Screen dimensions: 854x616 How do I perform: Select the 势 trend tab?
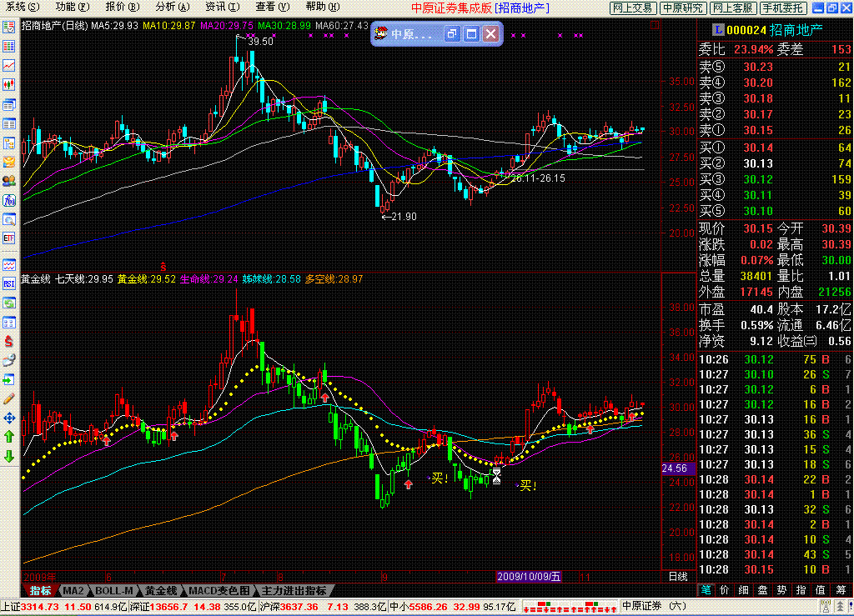[x=782, y=590]
